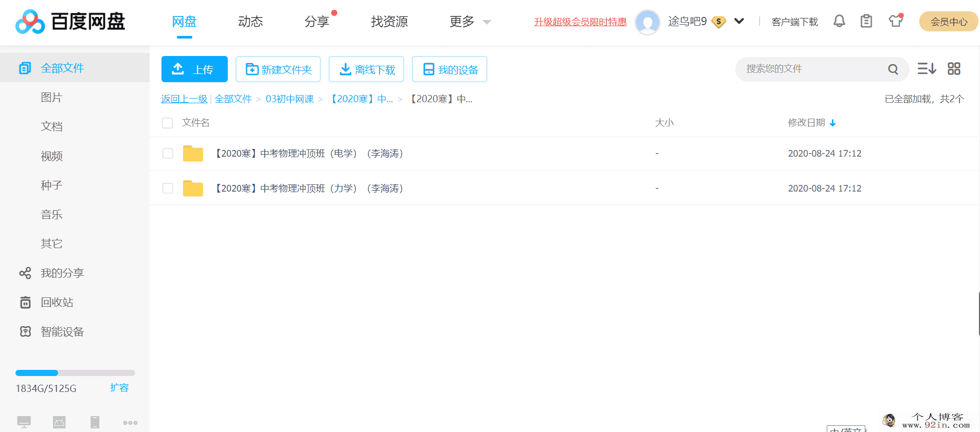This screenshot has height=432, width=980.
Task: Tick the select-all checkbox in header
Action: 167,123
